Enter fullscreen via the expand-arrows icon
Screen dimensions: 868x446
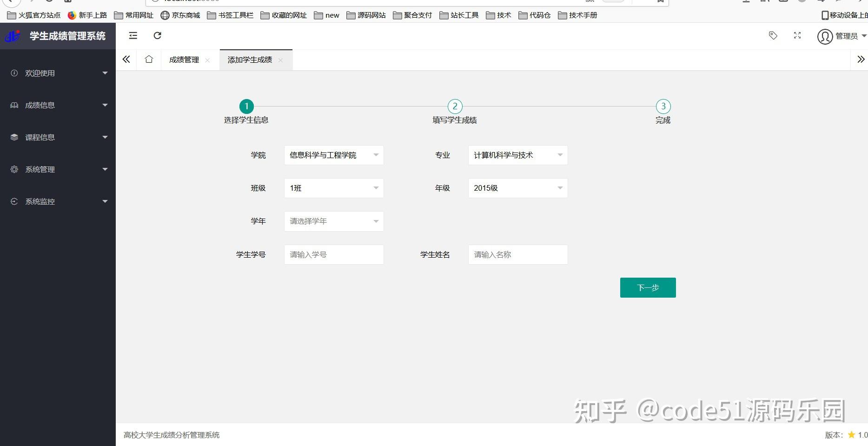point(797,35)
